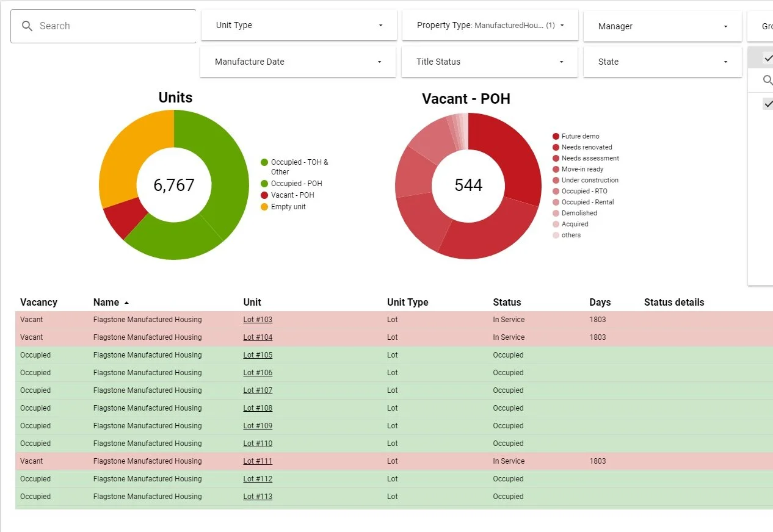Viewport: 773px width, 532px height.
Task: Expand the Manufacture Date filter dropdown
Action: (297, 62)
